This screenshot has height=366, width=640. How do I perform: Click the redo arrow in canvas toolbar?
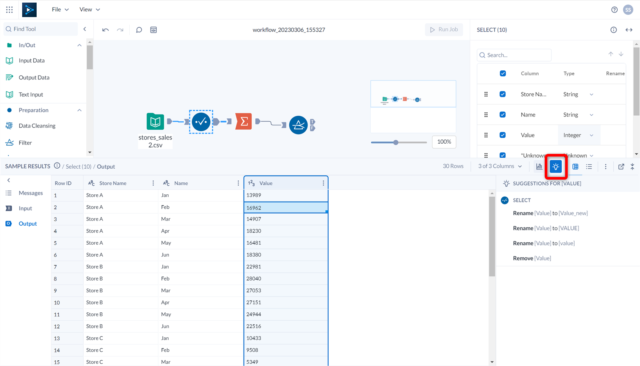tap(120, 30)
